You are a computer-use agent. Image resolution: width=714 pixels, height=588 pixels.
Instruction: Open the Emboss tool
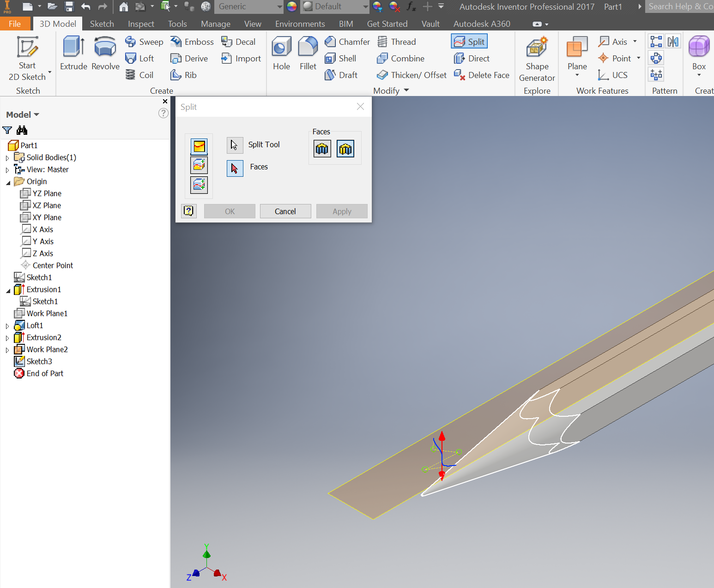pos(192,42)
